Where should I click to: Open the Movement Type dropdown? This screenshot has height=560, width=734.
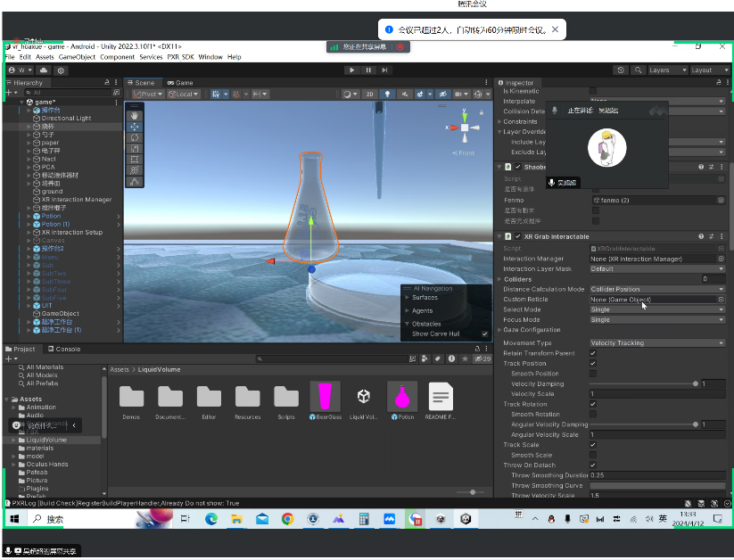[x=656, y=343]
